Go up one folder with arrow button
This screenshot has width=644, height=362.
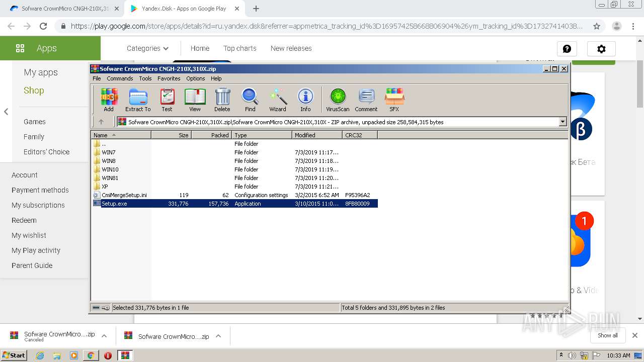(101, 122)
